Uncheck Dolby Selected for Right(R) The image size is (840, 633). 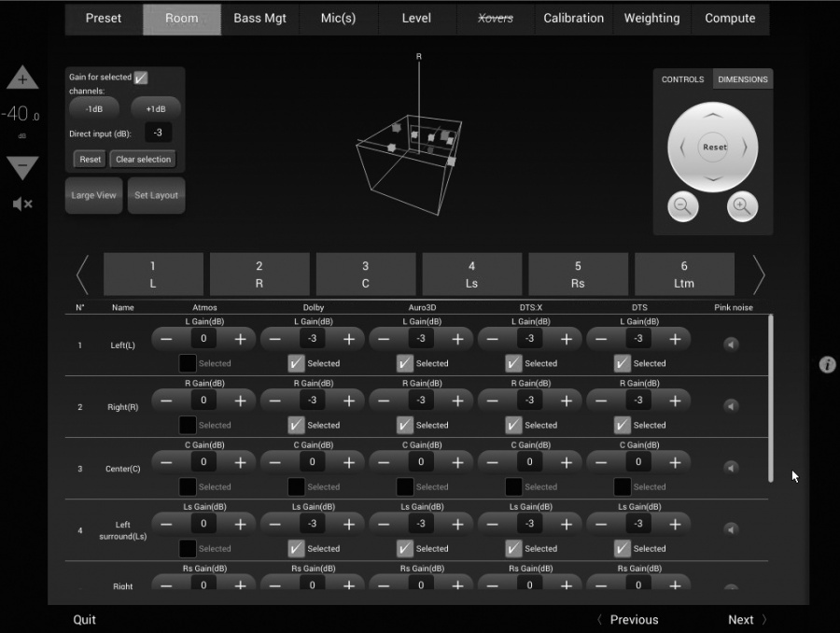click(x=297, y=425)
